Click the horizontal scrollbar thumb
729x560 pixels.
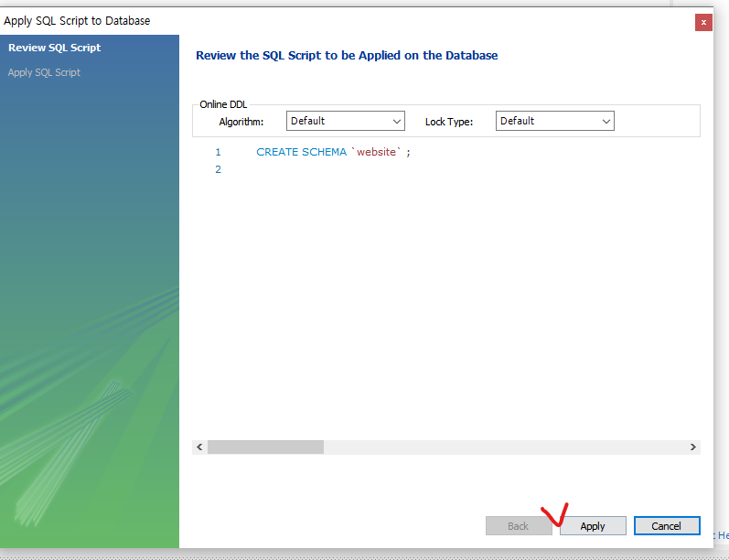265,447
